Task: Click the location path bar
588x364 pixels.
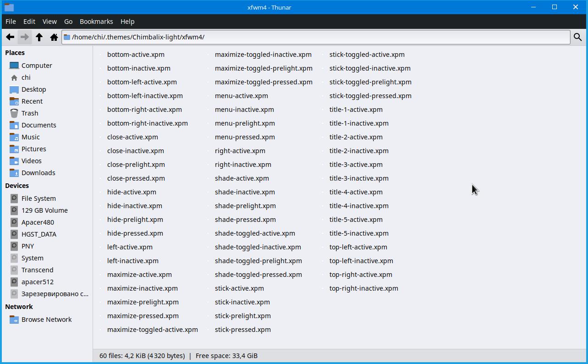Action: 316,37
